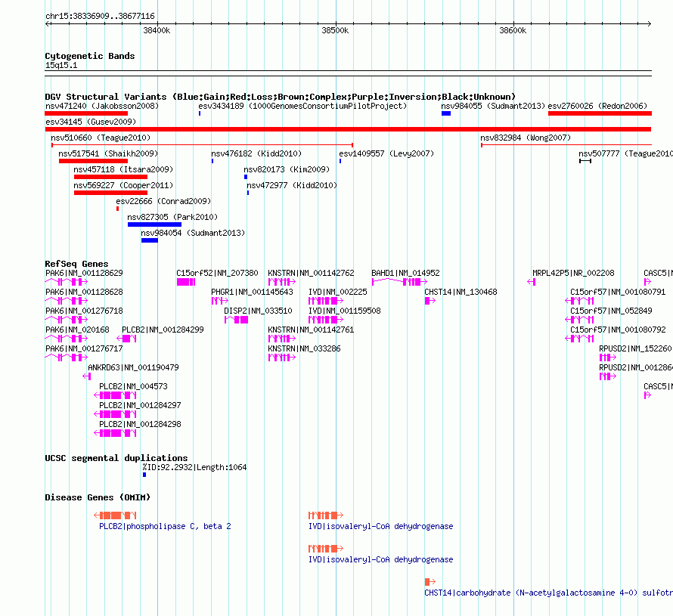This screenshot has height=616, width=673.
Task: Click the PLCB2 NM_001284299 gene glyph
Action: [x=126, y=339]
